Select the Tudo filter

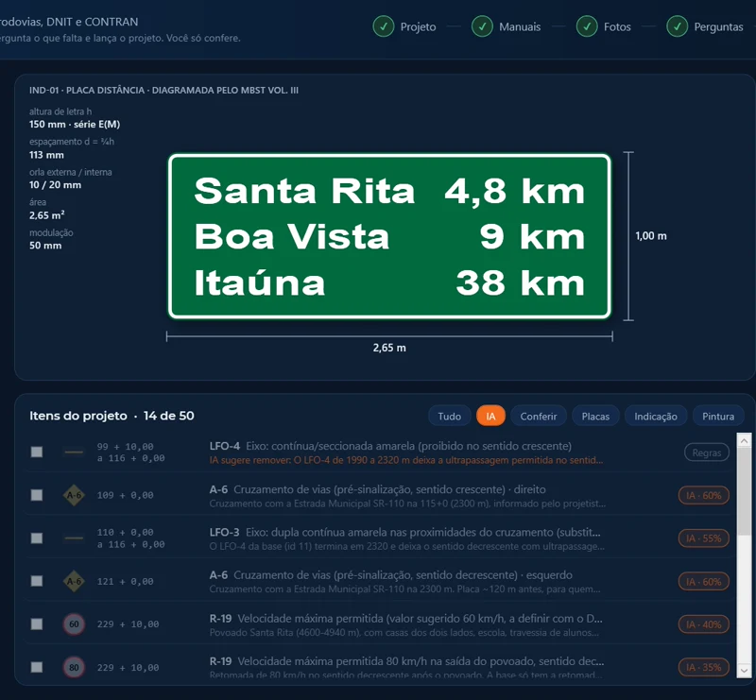tap(450, 416)
